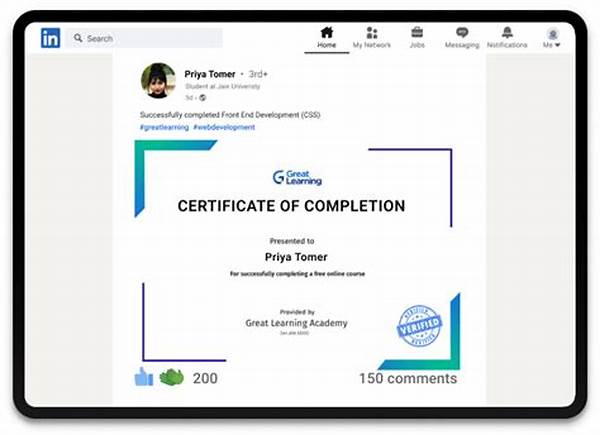Open the Priya Tomer name link in post header
This screenshot has height=435, width=600.
coord(210,74)
